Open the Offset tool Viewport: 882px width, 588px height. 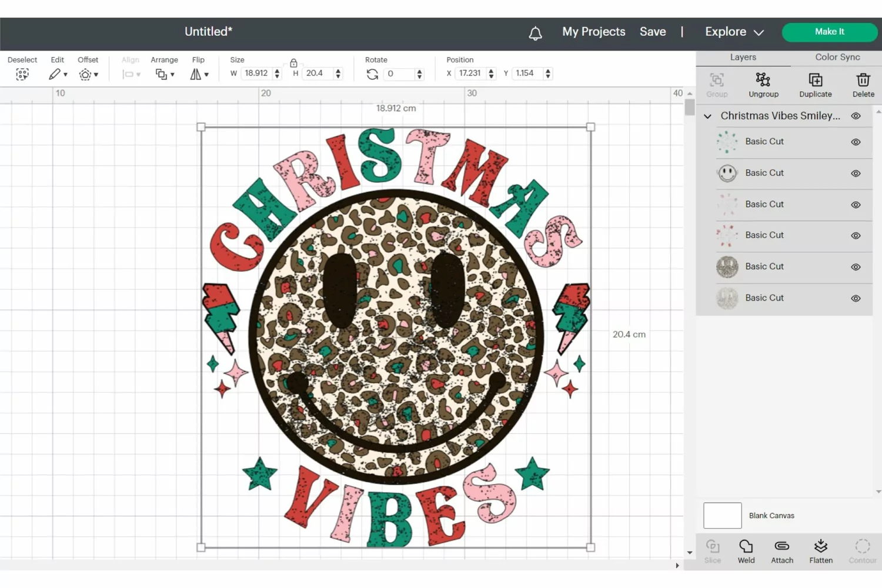88,74
